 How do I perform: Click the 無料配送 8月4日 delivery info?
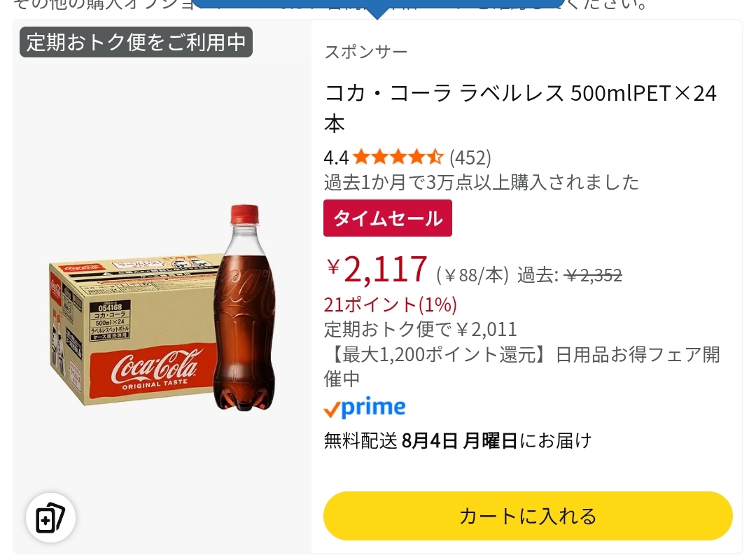pyautogui.click(x=458, y=440)
